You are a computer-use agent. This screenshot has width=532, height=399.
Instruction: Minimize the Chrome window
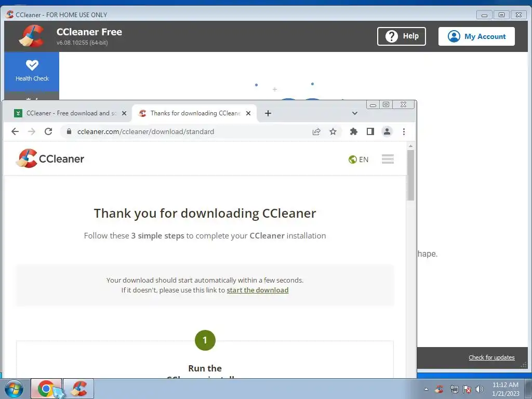(373, 104)
